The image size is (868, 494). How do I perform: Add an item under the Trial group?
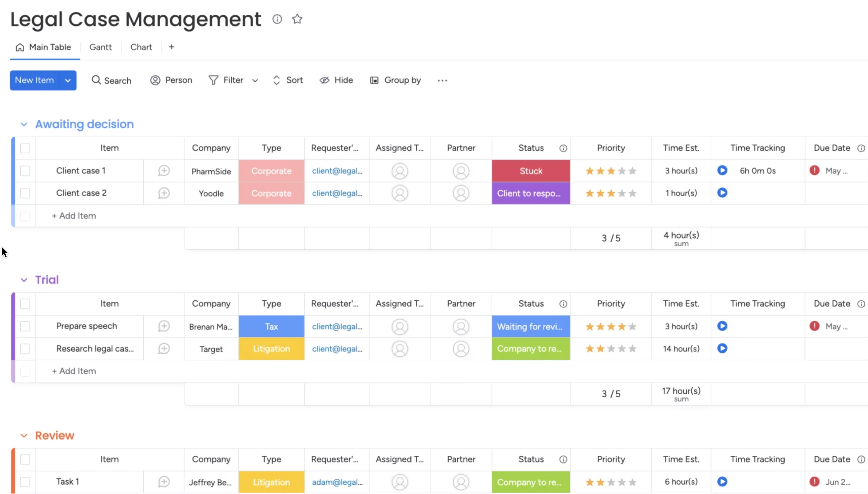[74, 371]
